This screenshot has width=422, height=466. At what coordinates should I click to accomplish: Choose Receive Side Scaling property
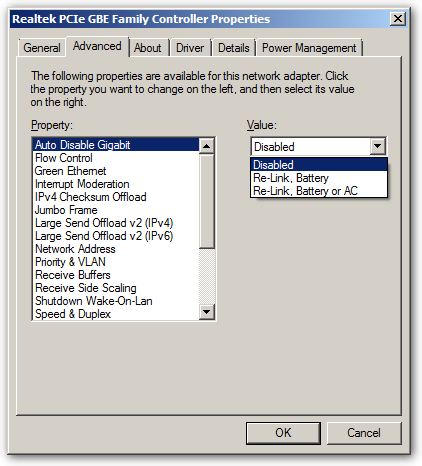pos(116,288)
